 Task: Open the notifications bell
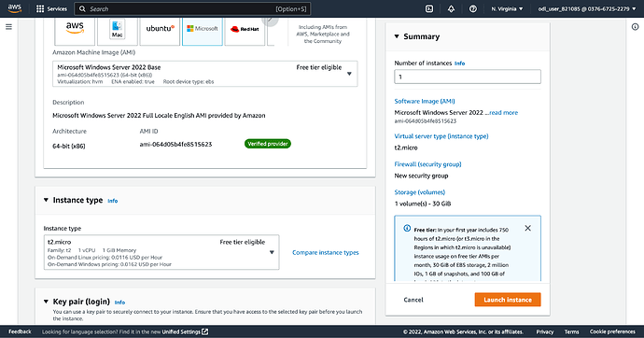(451, 8)
